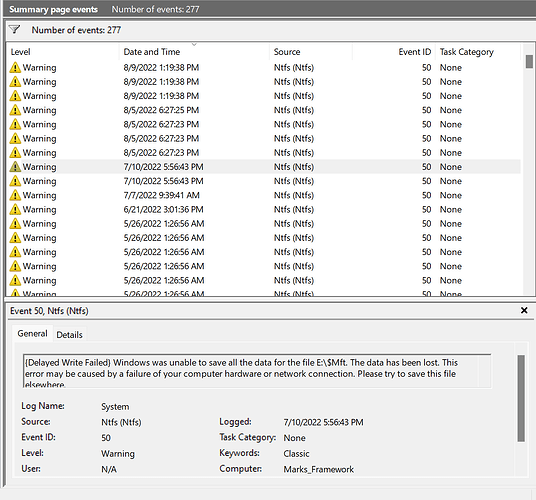Viewport: 536px width, 500px height.
Task: Click warning icon of 7/7/2022 9:39:41 AM event
Action: point(15,195)
